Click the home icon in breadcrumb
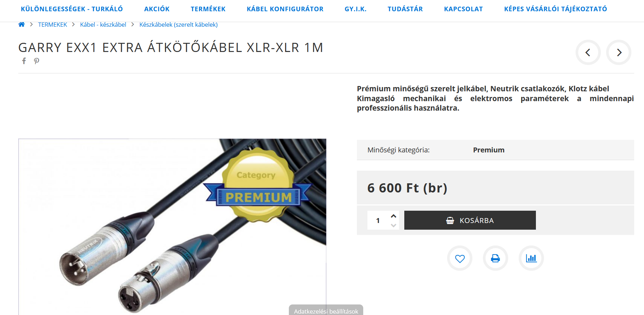The height and width of the screenshot is (315, 644). 21,25
